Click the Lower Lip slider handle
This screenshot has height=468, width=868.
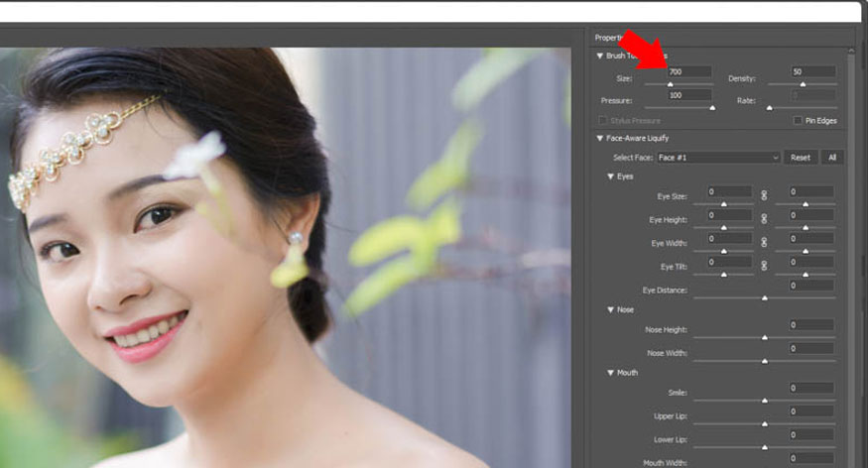[x=765, y=447]
